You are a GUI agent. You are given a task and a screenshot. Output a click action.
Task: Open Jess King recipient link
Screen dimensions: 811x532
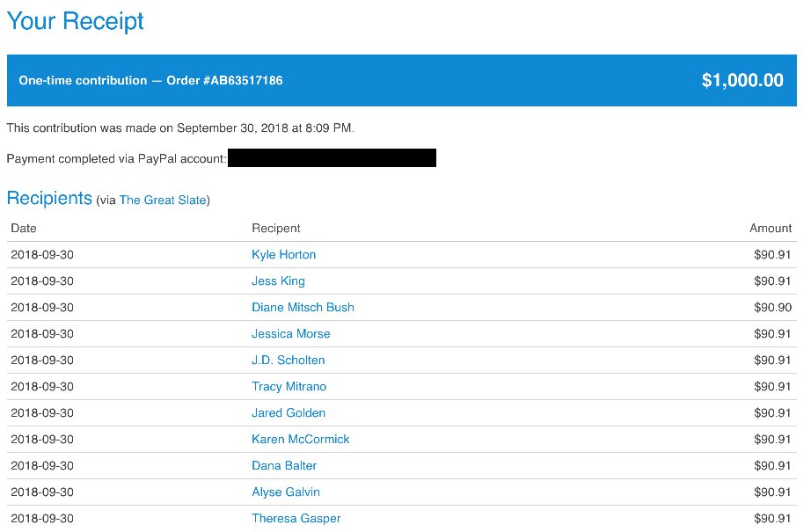click(x=278, y=281)
